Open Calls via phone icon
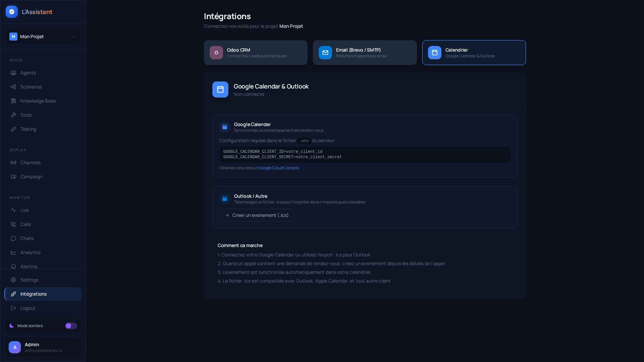 [13, 224]
